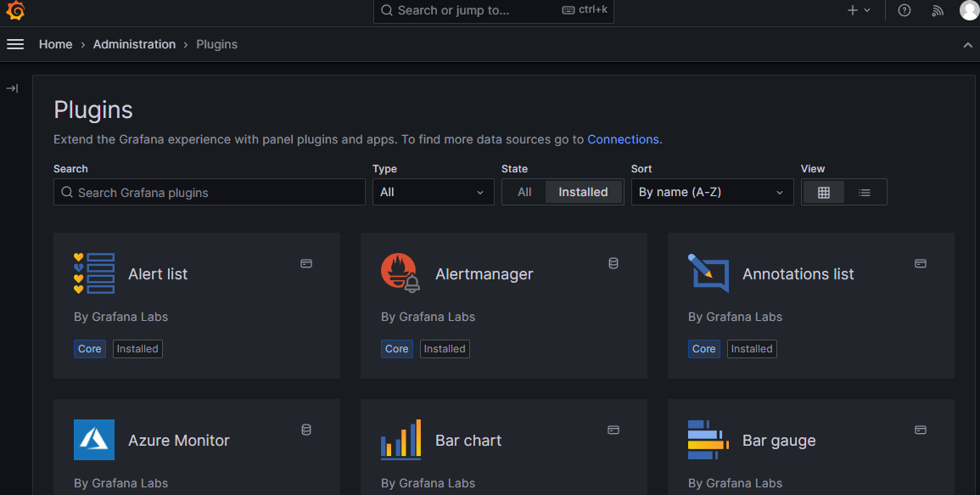The width and height of the screenshot is (980, 495).
Task: Open the Connections link
Action: click(624, 139)
